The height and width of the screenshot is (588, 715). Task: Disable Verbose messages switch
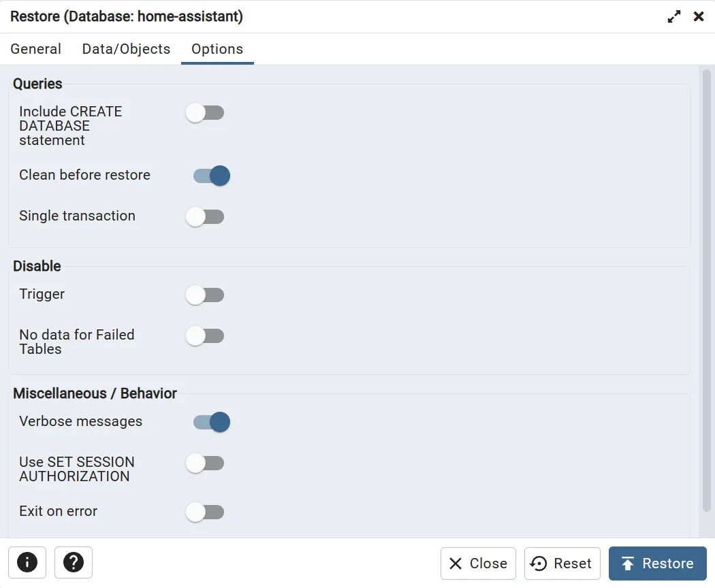click(x=211, y=423)
